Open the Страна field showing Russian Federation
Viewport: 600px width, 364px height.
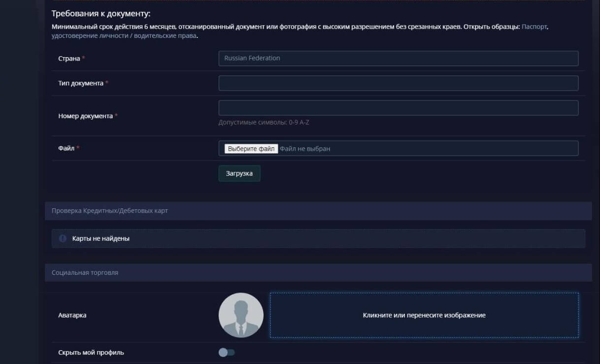point(398,58)
